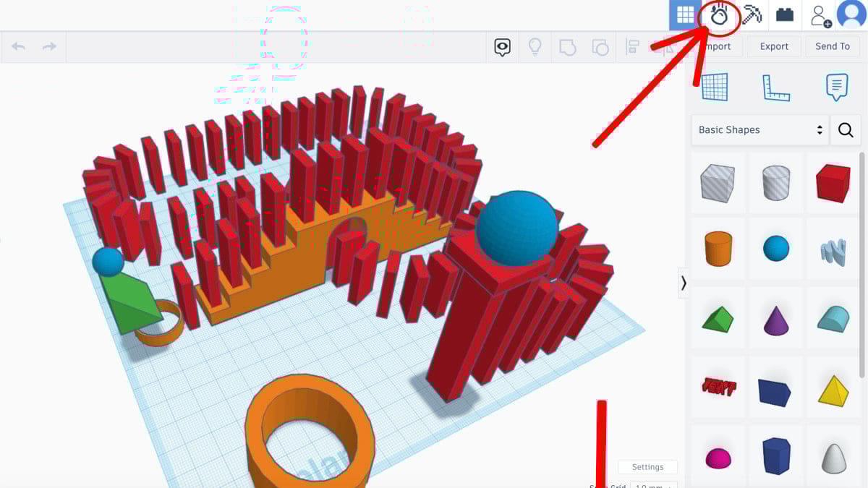Click the Undo arrow
The image size is (868, 488).
[18, 46]
